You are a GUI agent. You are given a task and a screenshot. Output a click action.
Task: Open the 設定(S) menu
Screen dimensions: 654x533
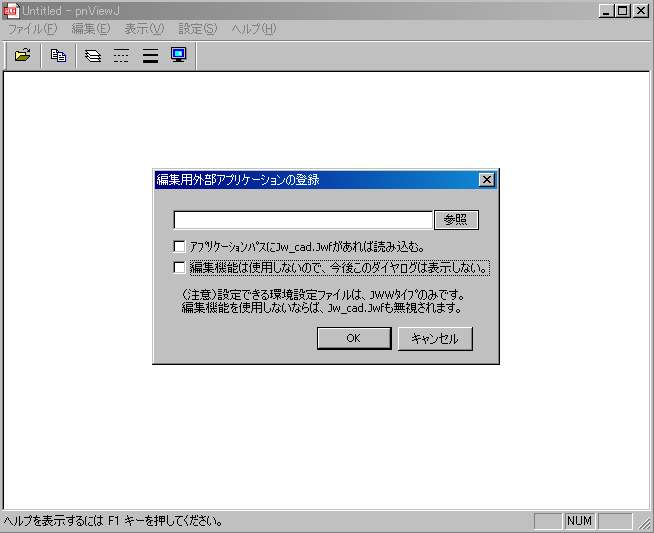[198, 29]
